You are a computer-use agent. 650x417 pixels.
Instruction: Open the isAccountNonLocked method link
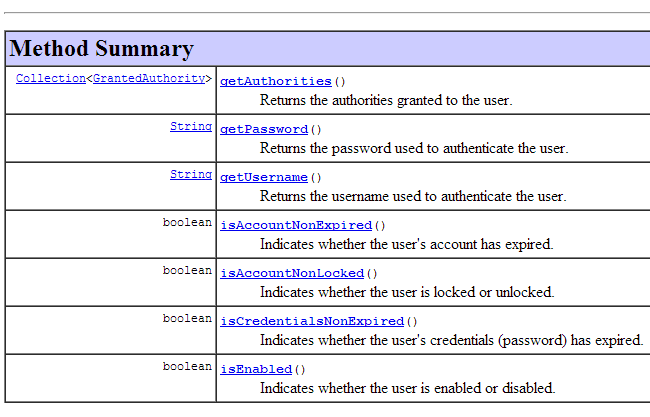(x=292, y=273)
